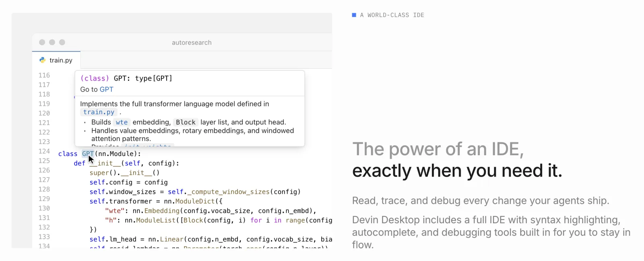Click the (class) GPT: type[GPT] signature

point(126,78)
